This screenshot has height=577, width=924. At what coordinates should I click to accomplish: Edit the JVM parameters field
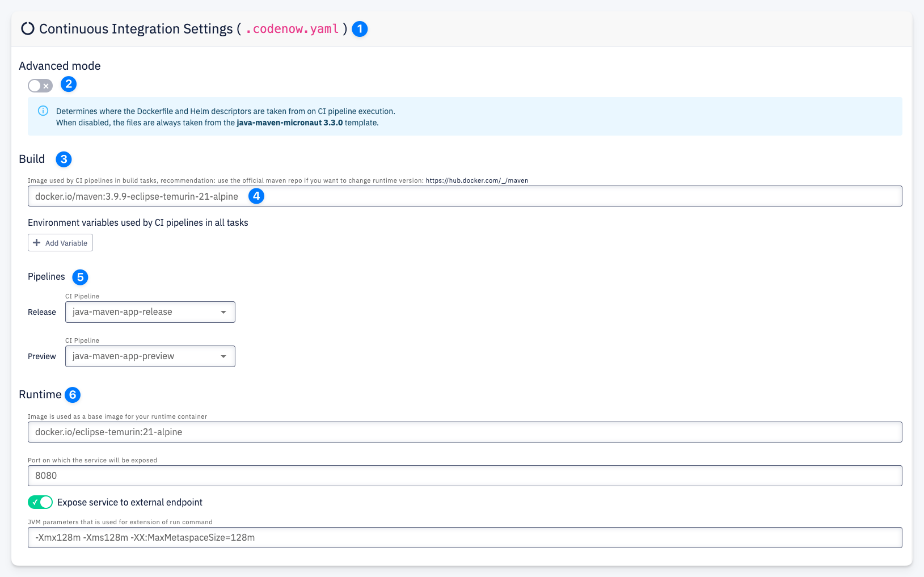pyautogui.click(x=465, y=538)
